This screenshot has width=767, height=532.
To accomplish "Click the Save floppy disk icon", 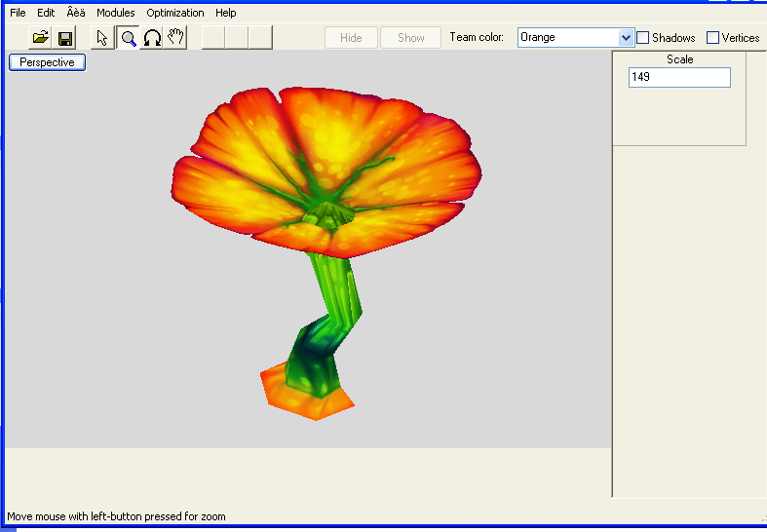I will 64,38.
